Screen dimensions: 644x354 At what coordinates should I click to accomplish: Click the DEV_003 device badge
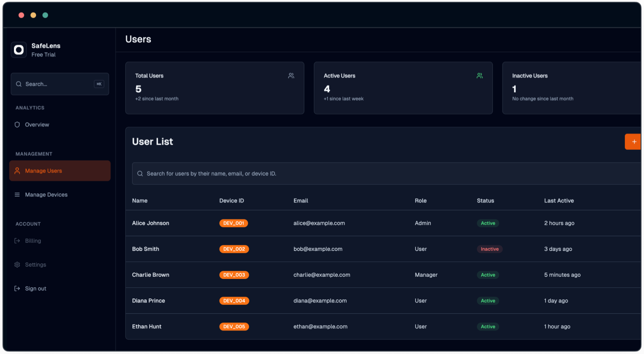234,275
